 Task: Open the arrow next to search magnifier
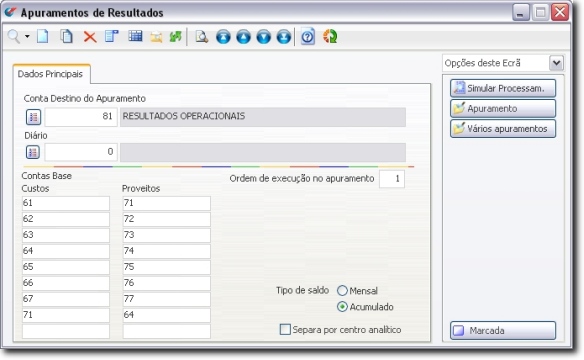[x=27, y=36]
